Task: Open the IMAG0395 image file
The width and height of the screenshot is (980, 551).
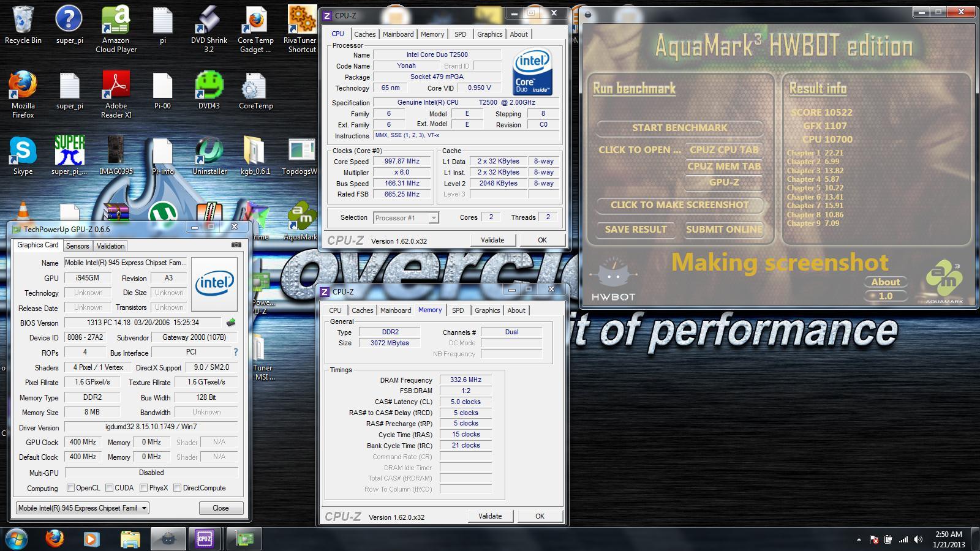Action: 116,156
